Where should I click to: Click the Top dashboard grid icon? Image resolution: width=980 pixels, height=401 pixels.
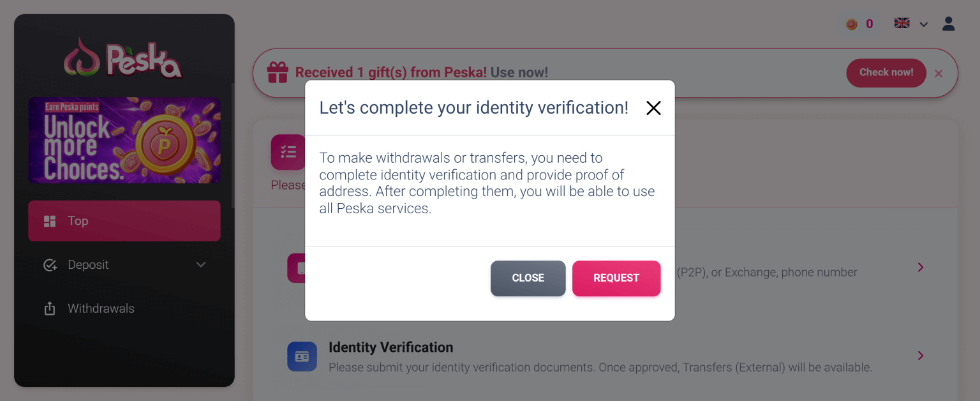point(50,222)
